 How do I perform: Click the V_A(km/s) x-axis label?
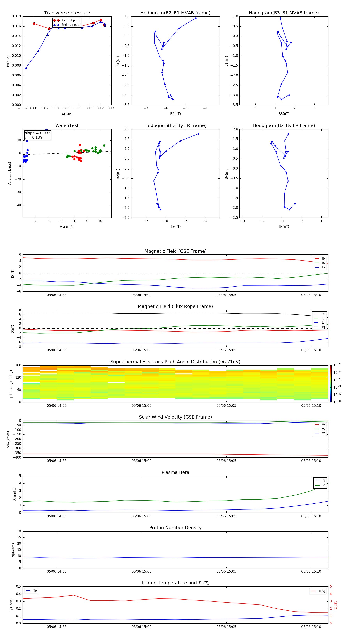point(67,227)
